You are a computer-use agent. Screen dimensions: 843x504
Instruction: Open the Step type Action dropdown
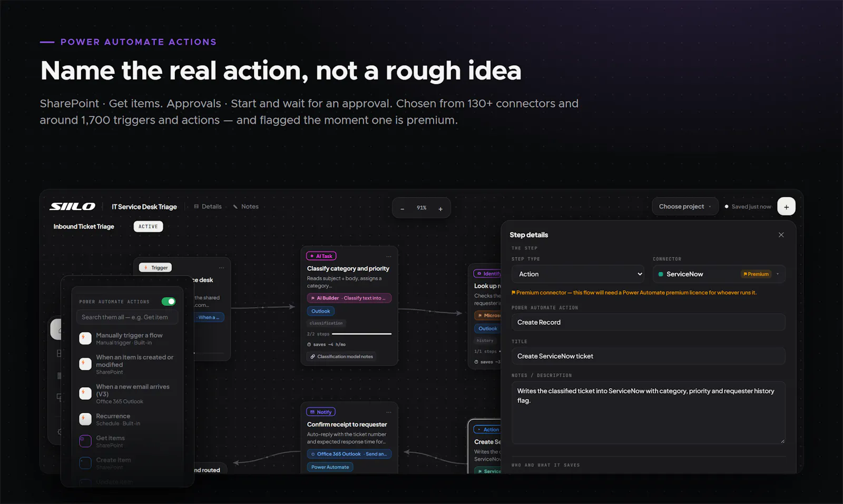[x=578, y=274]
